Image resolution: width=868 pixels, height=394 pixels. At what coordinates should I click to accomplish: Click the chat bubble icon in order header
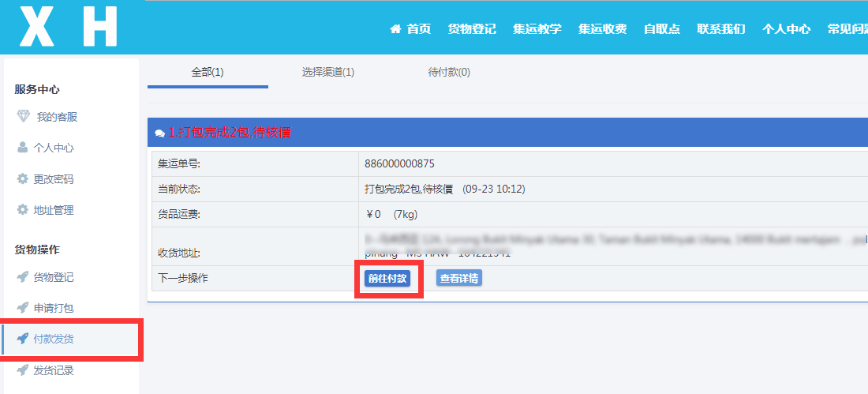click(159, 133)
